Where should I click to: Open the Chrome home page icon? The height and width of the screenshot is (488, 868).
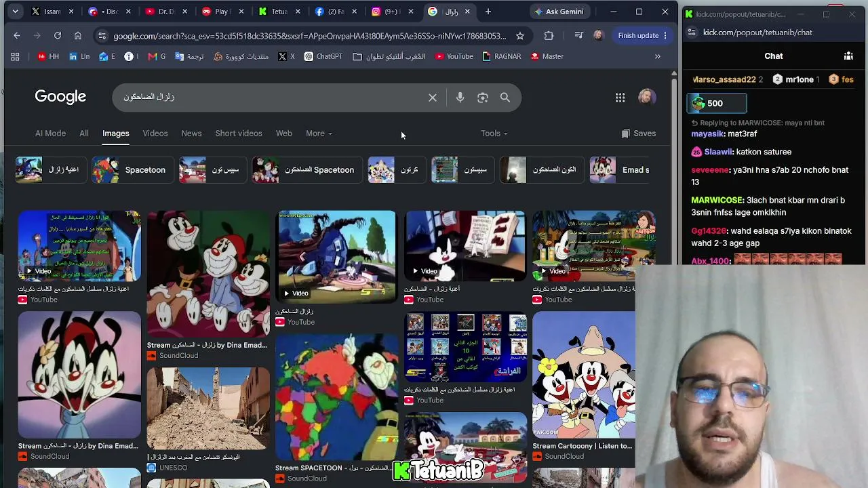78,35
